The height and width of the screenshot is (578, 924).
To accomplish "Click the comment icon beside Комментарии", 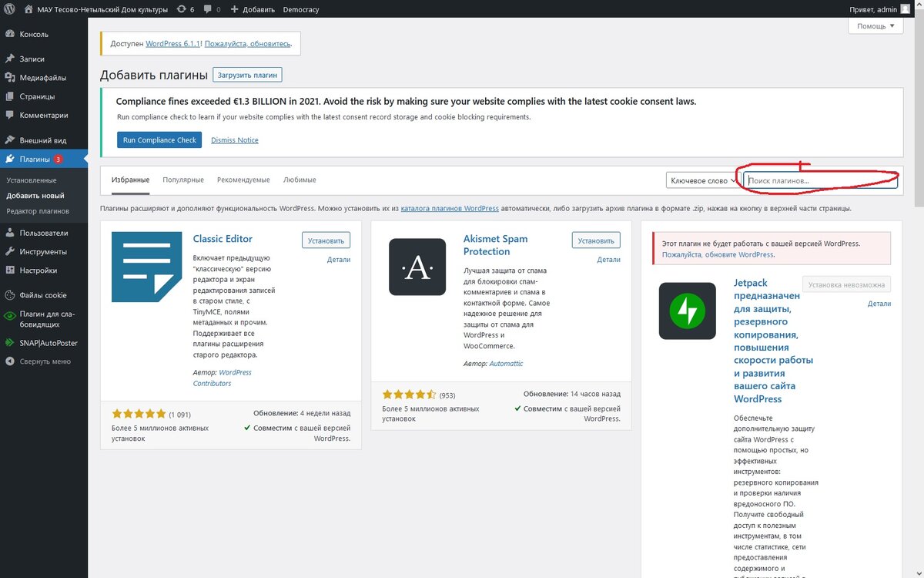I will pos(10,115).
